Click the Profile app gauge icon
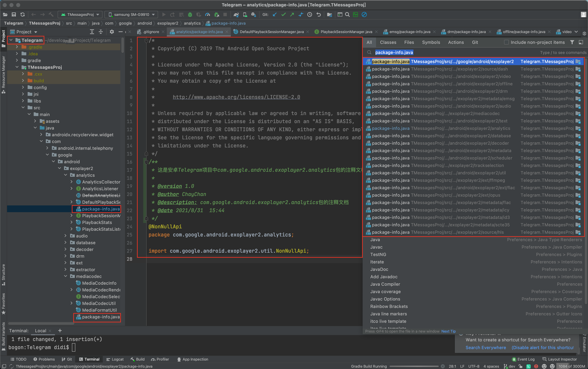This screenshot has height=369, width=588. tap(207, 15)
